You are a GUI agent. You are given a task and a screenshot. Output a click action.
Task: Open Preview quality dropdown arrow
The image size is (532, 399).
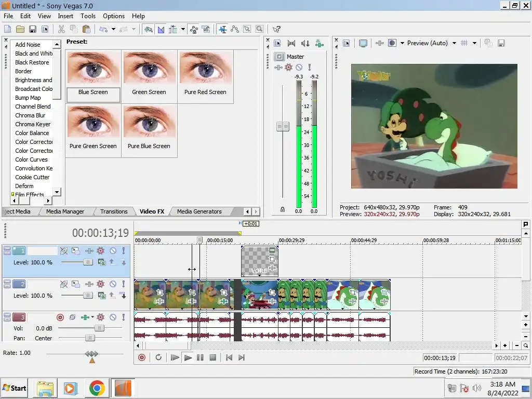click(x=454, y=43)
